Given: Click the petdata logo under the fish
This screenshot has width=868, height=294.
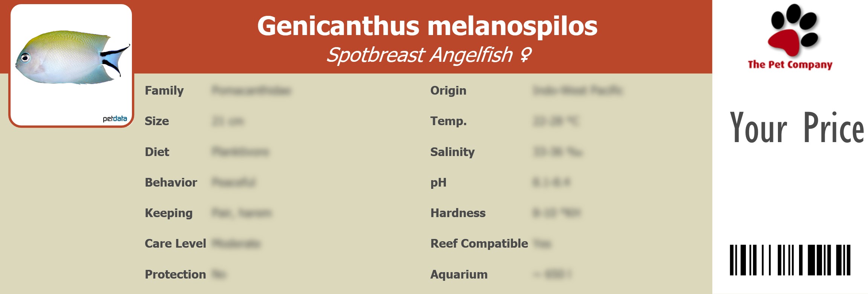Looking at the screenshot, I should pyautogui.click(x=115, y=119).
